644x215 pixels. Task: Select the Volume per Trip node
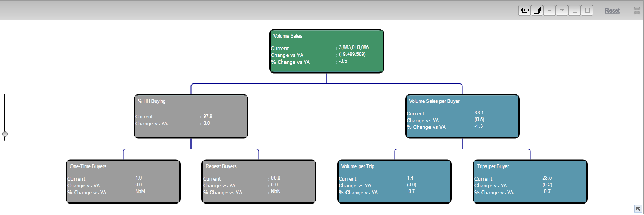(x=395, y=181)
